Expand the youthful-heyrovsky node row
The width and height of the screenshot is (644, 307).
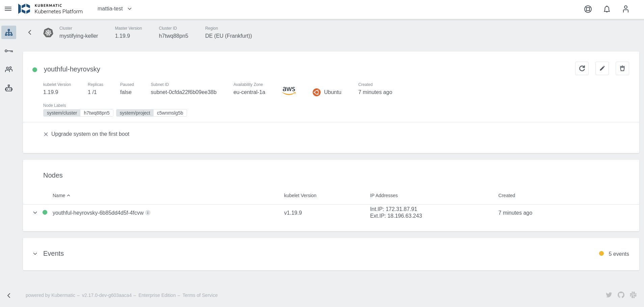click(x=35, y=213)
